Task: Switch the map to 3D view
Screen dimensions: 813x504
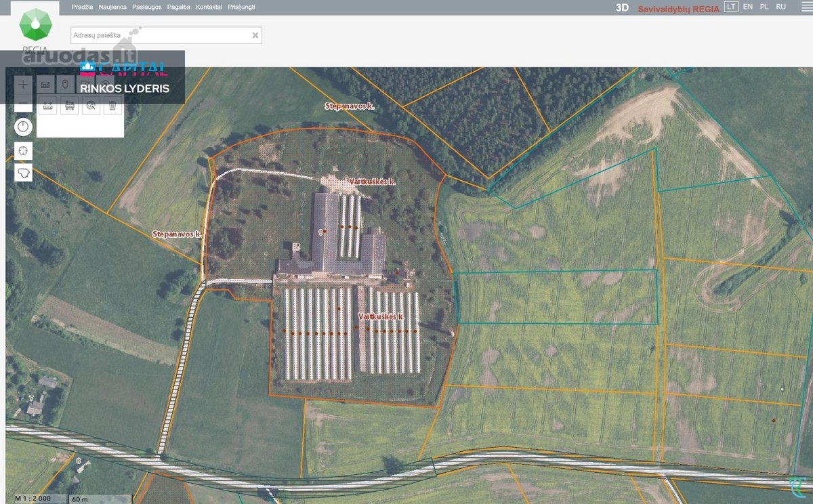Action: point(622,7)
